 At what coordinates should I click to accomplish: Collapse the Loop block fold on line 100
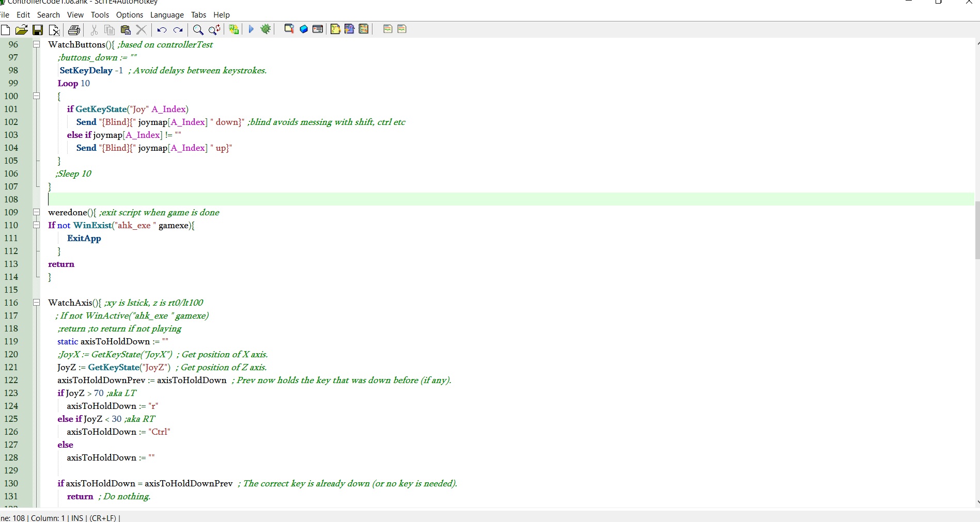click(x=37, y=96)
